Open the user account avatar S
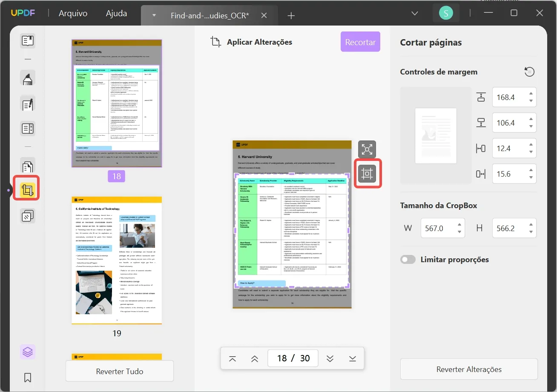 (446, 13)
